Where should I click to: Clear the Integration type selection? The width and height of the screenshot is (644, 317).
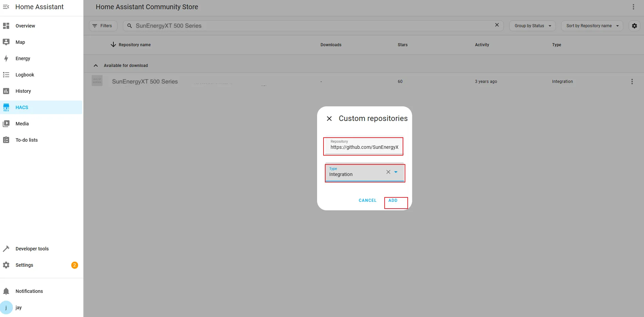[388, 172]
